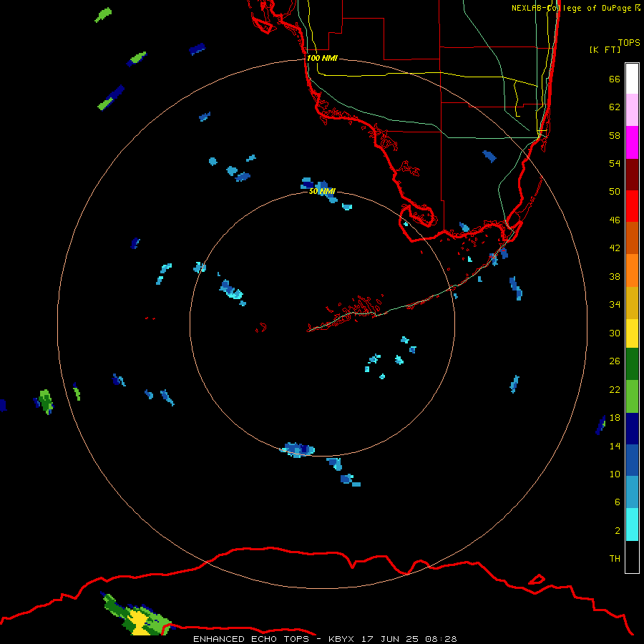Click the 42 legend value
Image resolution: width=644 pixels, height=644 pixels.
(x=615, y=248)
